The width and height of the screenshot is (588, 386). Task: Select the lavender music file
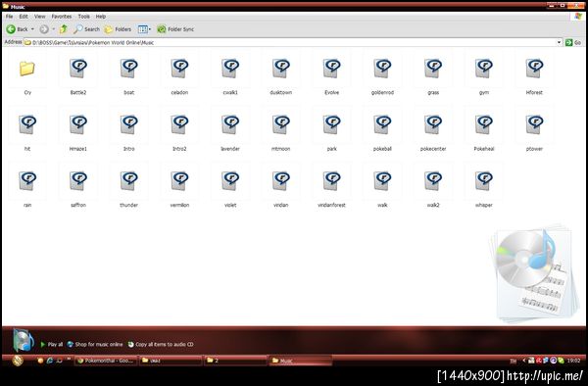pyautogui.click(x=230, y=125)
